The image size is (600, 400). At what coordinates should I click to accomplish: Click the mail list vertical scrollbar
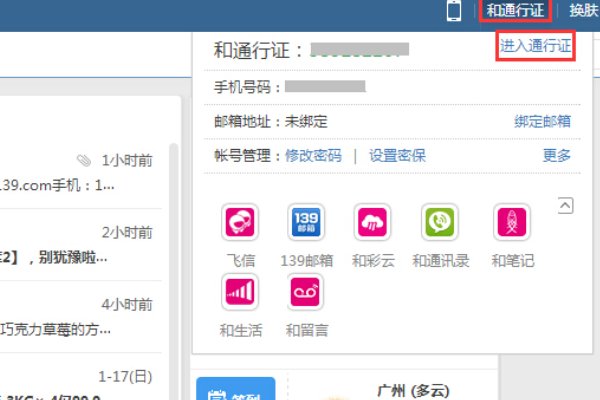point(174,272)
